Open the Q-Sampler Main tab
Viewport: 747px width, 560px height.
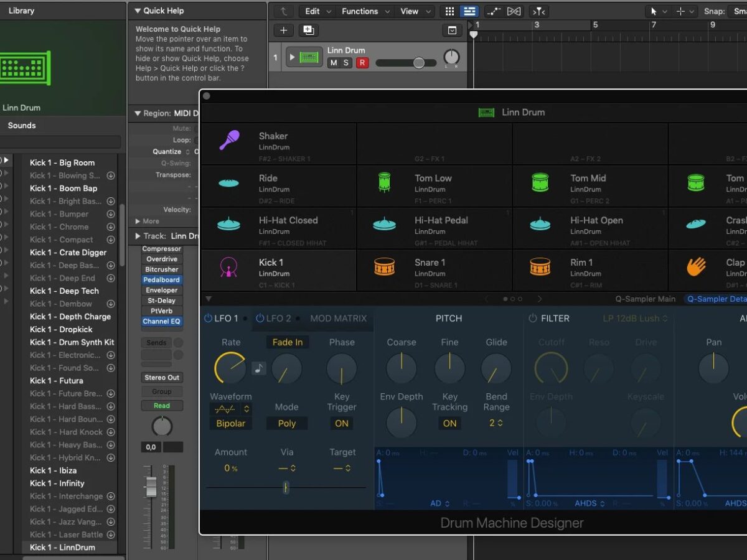[645, 299]
